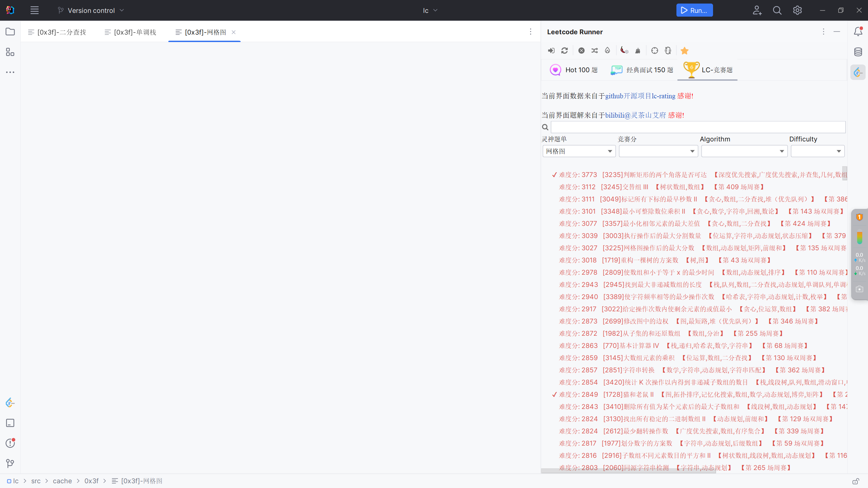Click the Run... button
Image resolution: width=868 pixels, height=488 pixels.
coord(694,10)
